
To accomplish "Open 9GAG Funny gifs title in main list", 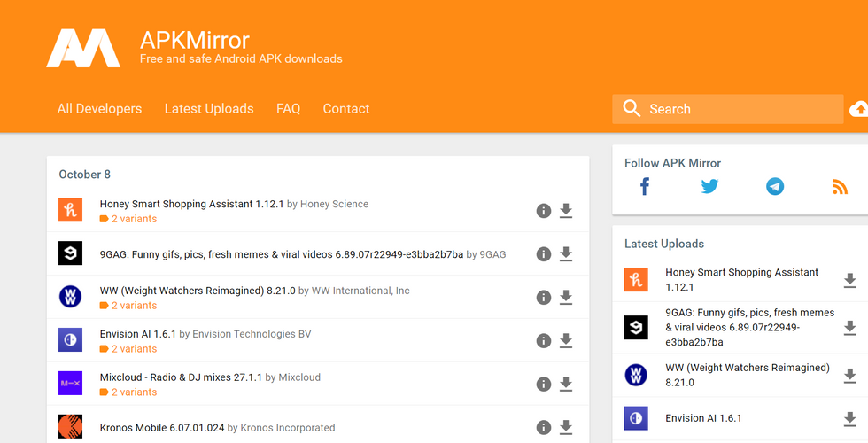I will pos(282,255).
